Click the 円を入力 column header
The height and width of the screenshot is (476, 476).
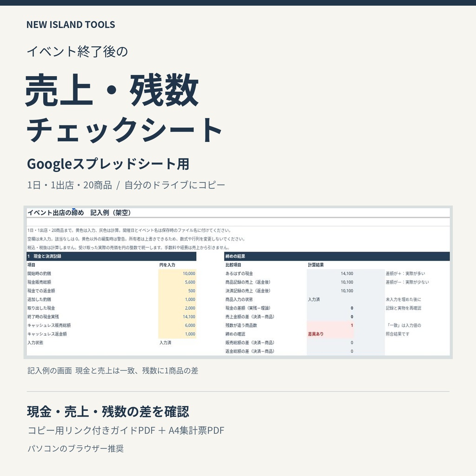167,264
